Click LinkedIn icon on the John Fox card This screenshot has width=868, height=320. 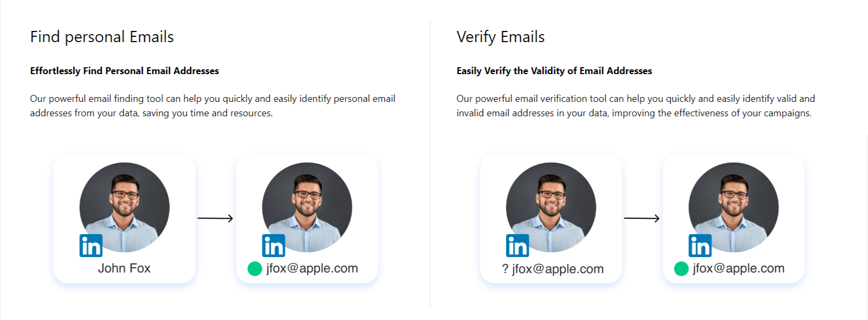click(91, 245)
